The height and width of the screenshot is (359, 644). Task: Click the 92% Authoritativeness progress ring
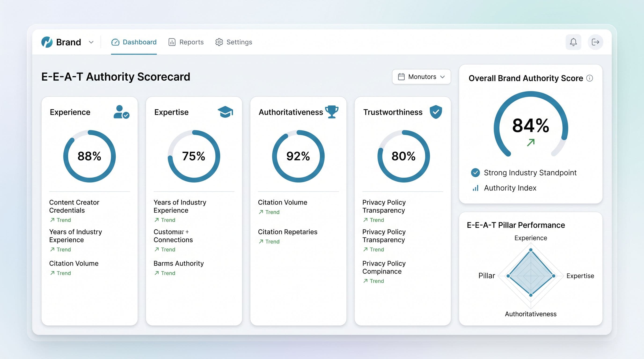298,156
